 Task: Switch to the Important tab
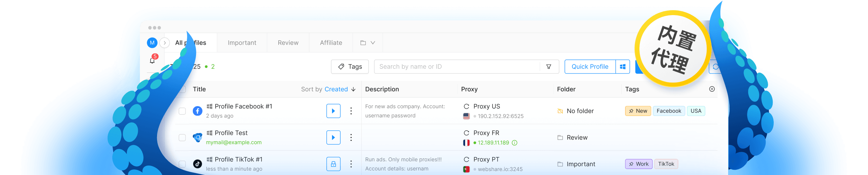(242, 43)
